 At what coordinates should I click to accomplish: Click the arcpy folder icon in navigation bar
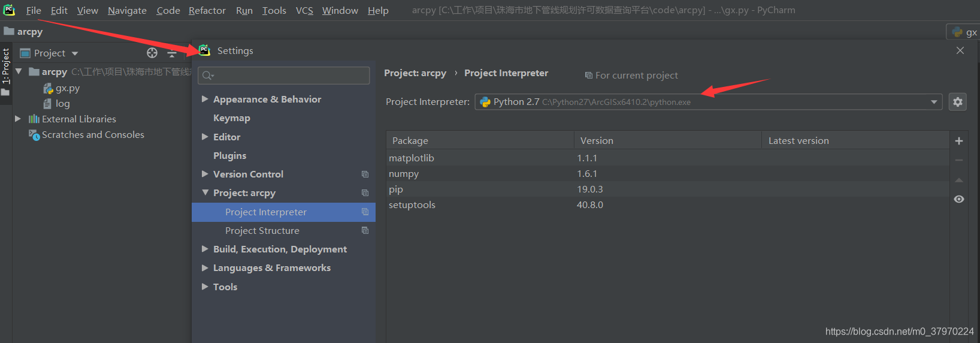point(9,31)
